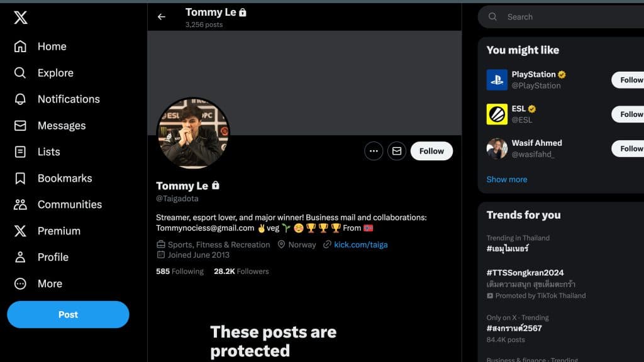View the 28.2K Followers list
Screen dimensions: 644x362
tap(241, 271)
